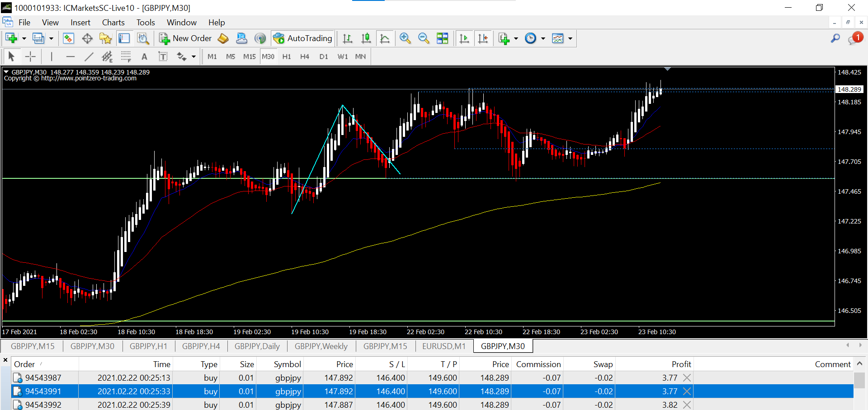The height and width of the screenshot is (410, 868).
Task: Open the Indicators list icon
Action: coord(504,38)
